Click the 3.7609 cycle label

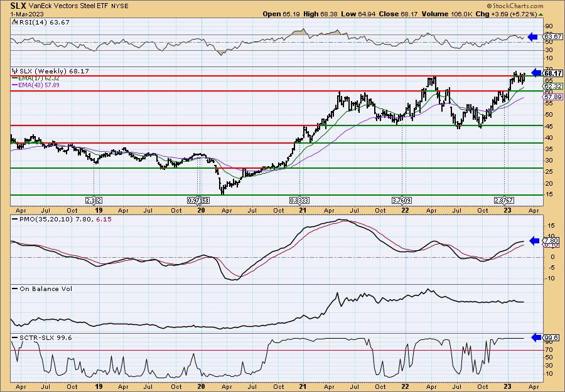(402, 200)
